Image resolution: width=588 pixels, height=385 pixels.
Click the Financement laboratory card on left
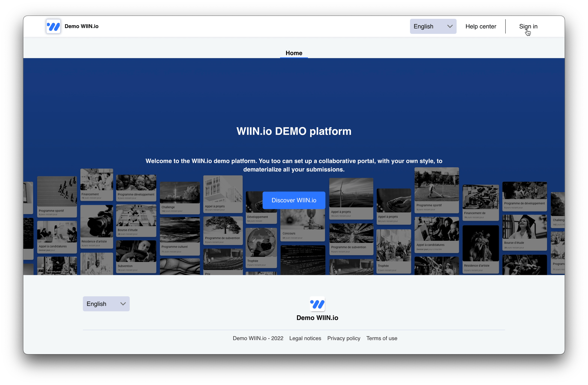coord(97,184)
